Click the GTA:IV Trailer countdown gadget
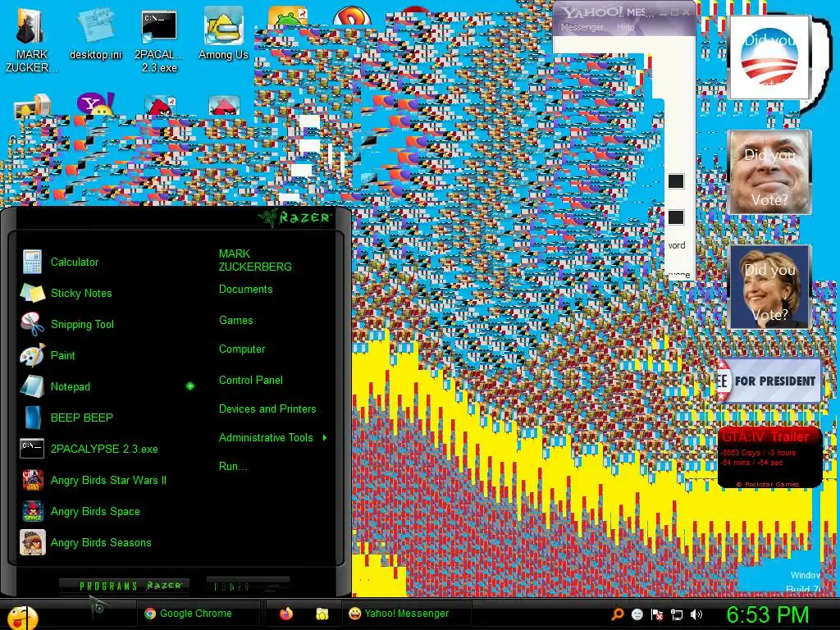Viewport: 840px width, 630px height. pos(769,458)
